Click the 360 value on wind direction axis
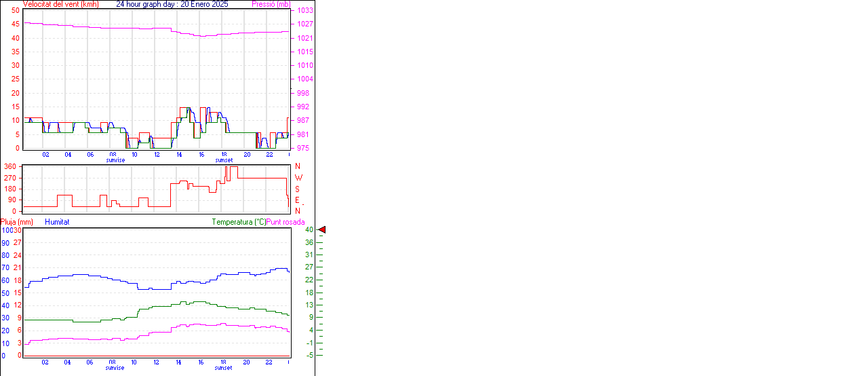This screenshot has width=868, height=376. click(10, 166)
